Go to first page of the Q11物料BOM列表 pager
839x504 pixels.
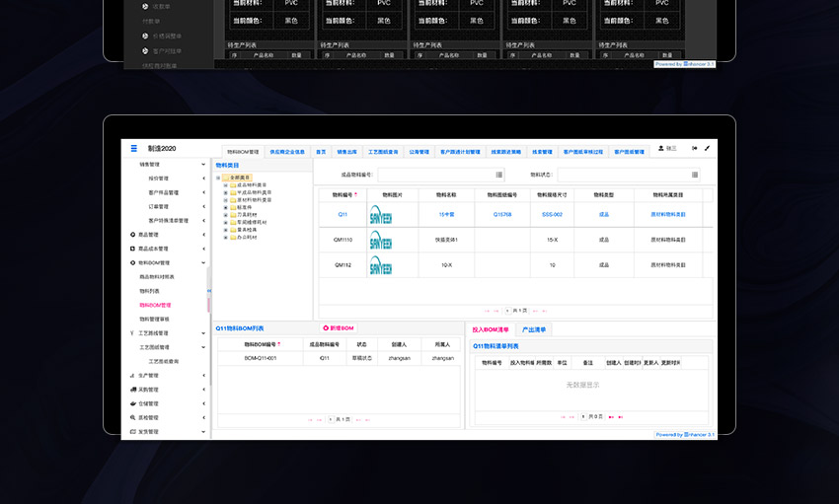[310, 419]
